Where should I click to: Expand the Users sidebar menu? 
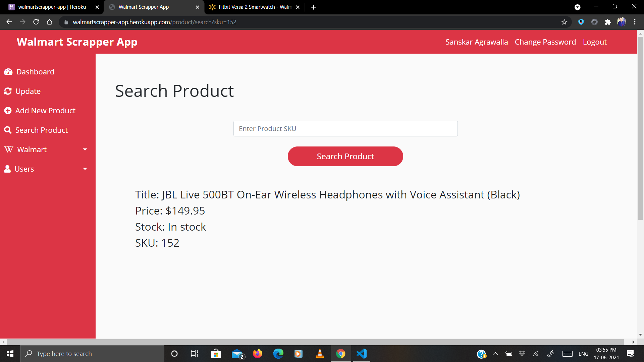point(85,169)
